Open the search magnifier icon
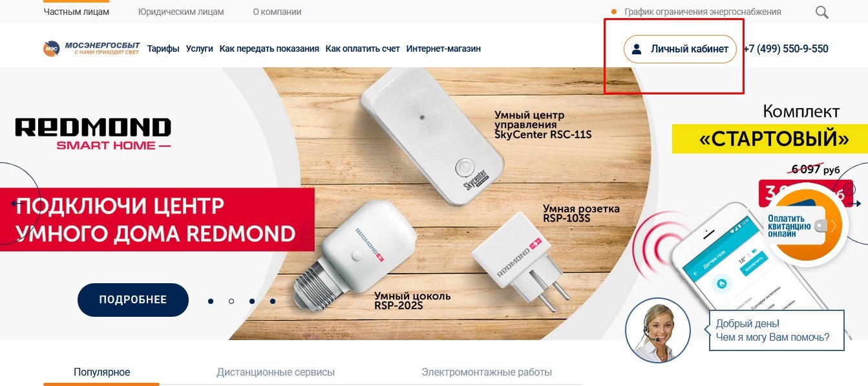The width and height of the screenshot is (868, 386). click(821, 12)
